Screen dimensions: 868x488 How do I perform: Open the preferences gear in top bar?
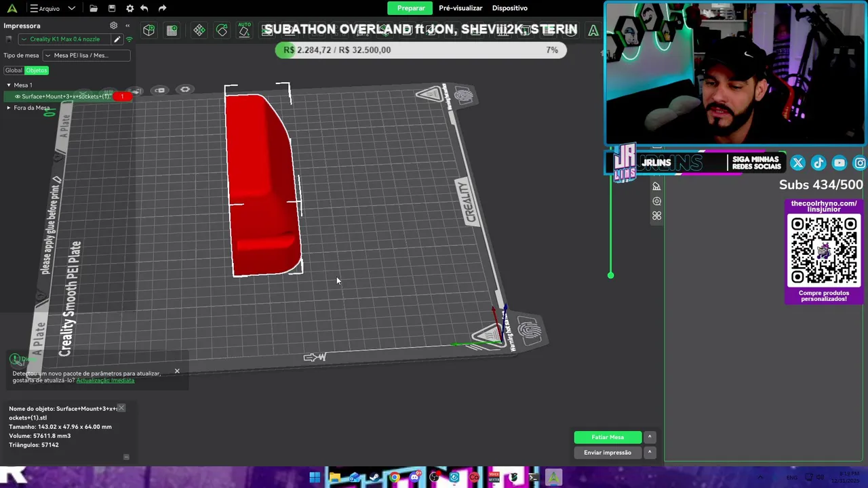(130, 8)
